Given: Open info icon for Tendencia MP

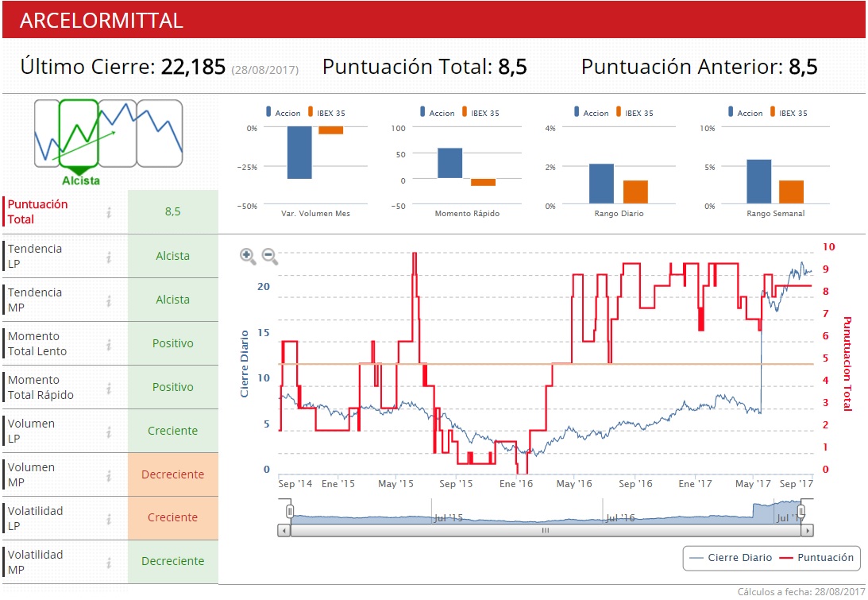Looking at the screenshot, I should pos(109,300).
